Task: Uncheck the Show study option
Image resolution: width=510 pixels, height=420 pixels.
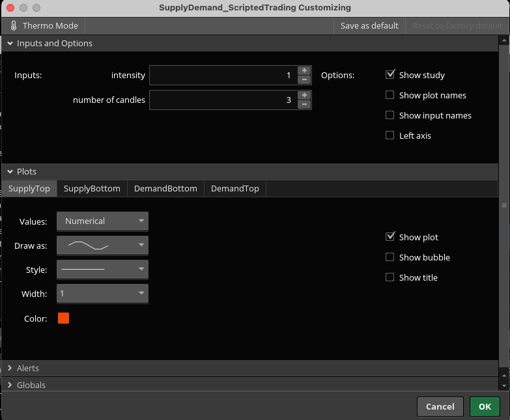Action: pos(390,75)
